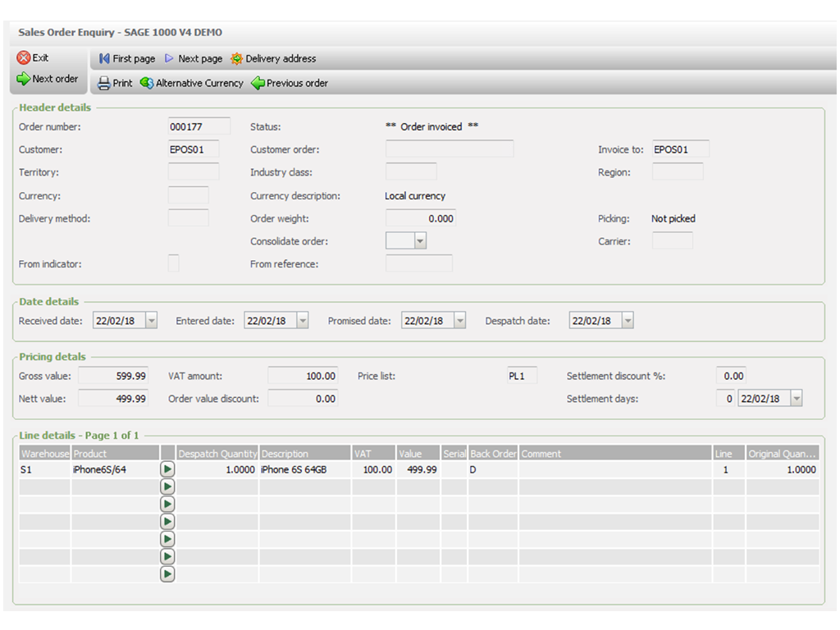Image resolution: width=840 pixels, height=630 pixels.
Task: Click the Not picked picking status
Action: pos(673,218)
